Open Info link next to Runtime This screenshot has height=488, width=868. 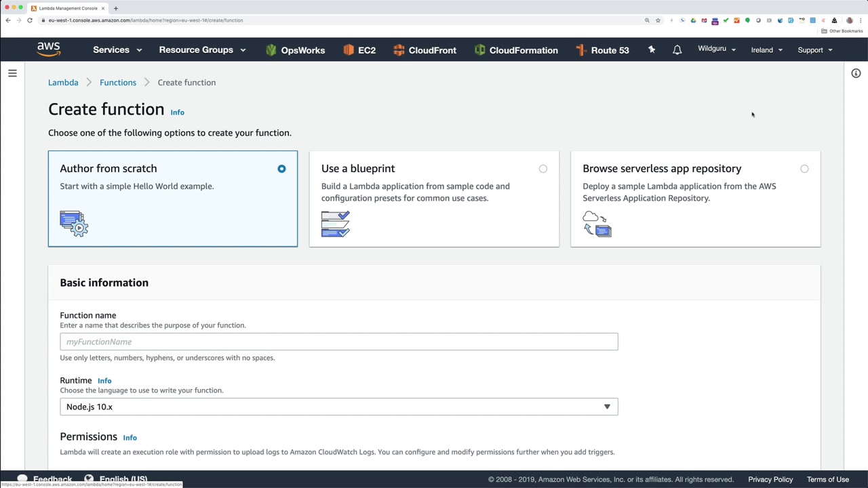pyautogui.click(x=104, y=381)
